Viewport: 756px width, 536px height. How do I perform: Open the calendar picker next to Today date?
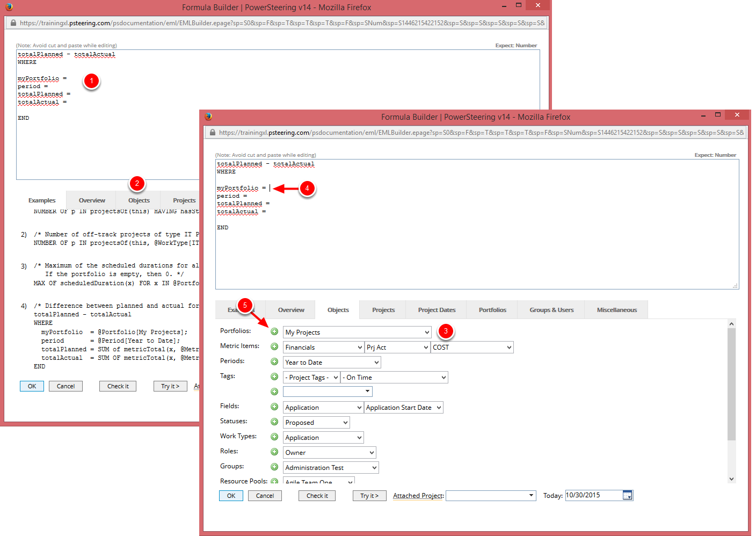click(x=627, y=495)
